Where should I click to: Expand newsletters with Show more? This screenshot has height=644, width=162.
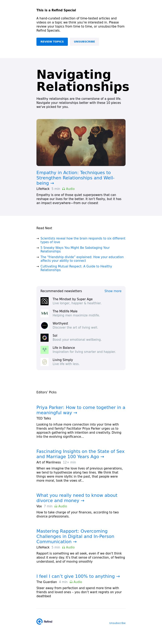113,291
